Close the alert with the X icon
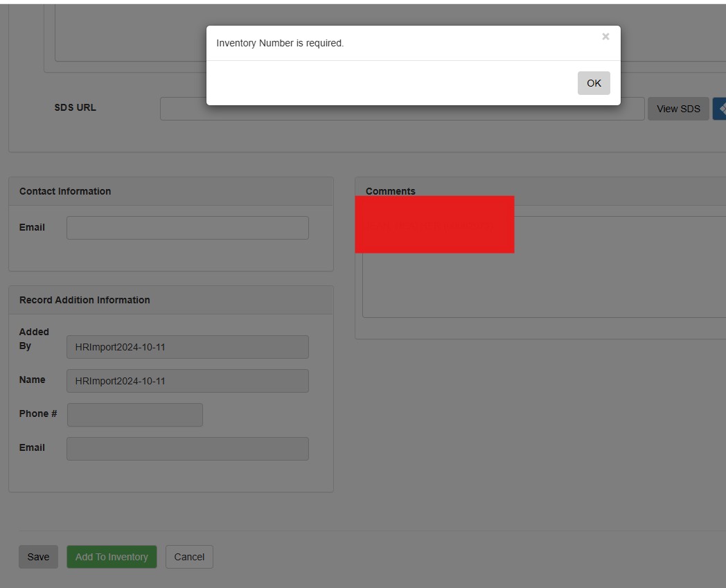This screenshot has width=726, height=588. 605,37
